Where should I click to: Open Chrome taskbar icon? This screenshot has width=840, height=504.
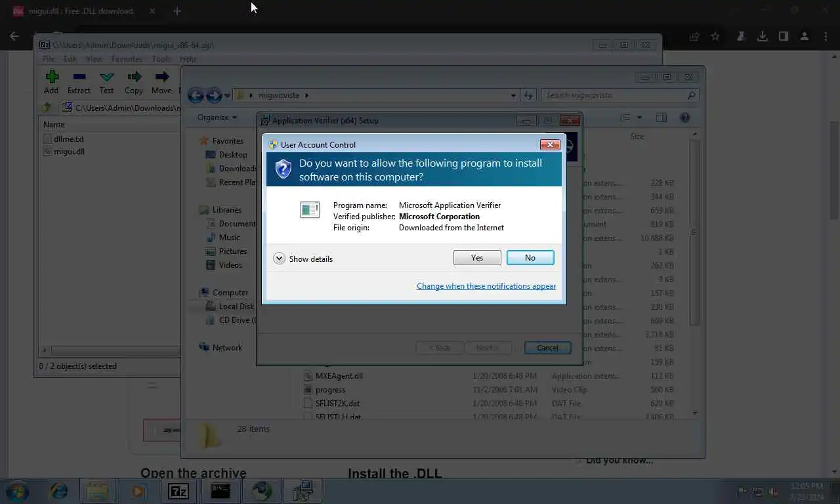pos(262,491)
